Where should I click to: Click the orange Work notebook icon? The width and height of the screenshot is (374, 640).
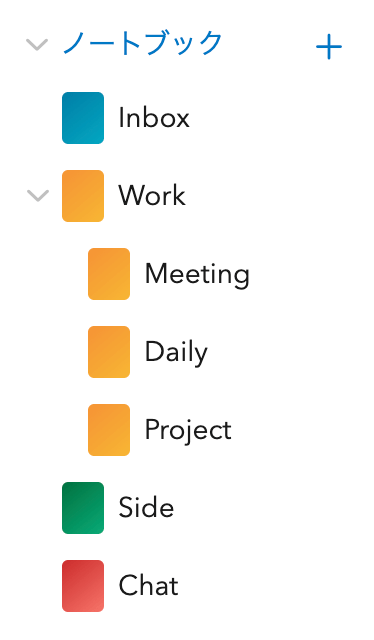click(83, 196)
